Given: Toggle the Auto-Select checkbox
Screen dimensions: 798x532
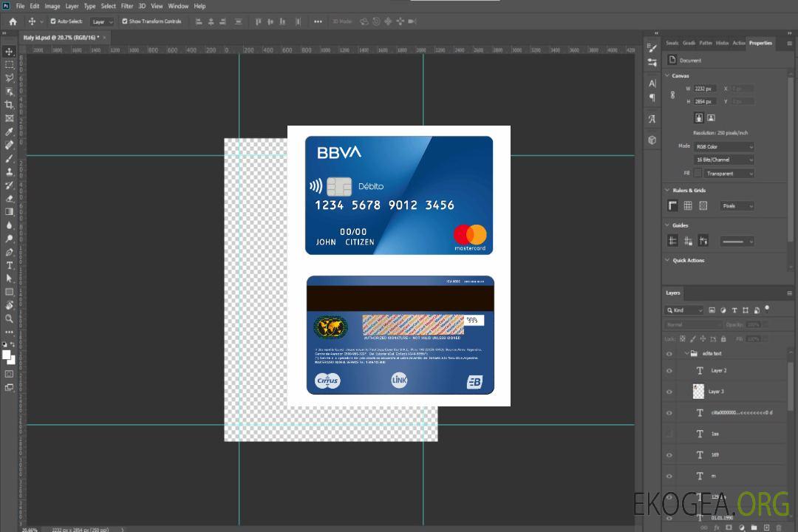Looking at the screenshot, I should coord(53,21).
